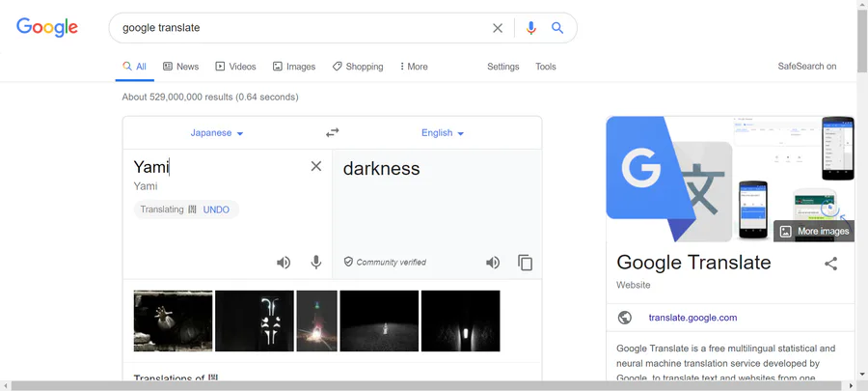The height and width of the screenshot is (391, 868).
Task: Clear the search box with the X icon
Action: 498,28
